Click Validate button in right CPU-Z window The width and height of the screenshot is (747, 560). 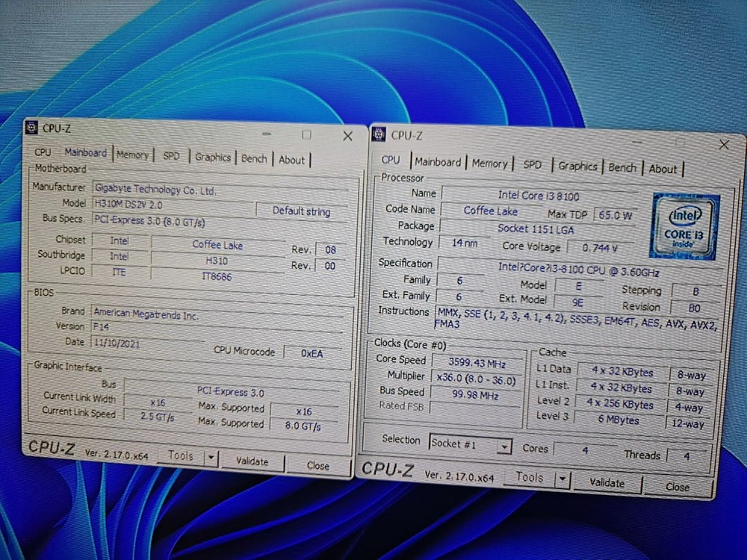pos(607,483)
